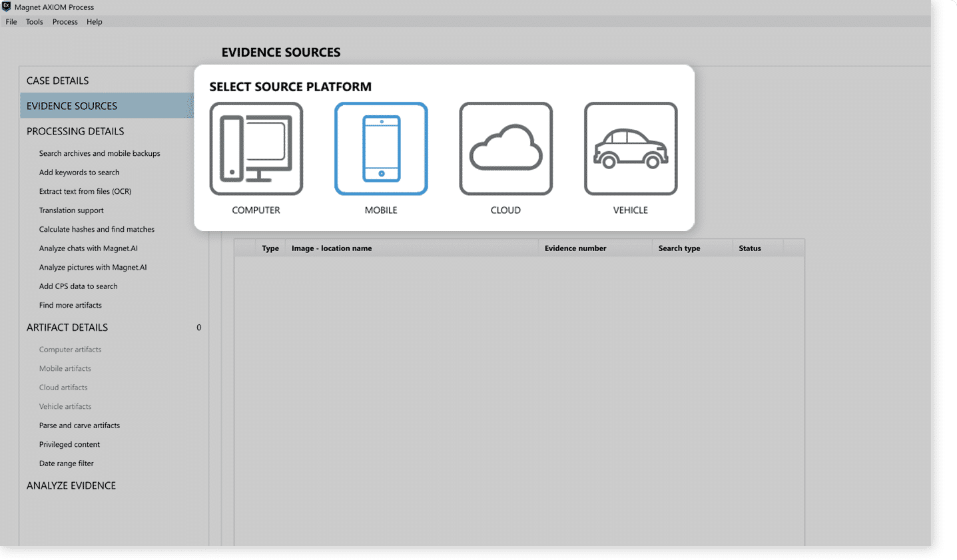This screenshot has height=560, width=957.
Task: Select the Mobile source platform
Action: pos(380,148)
